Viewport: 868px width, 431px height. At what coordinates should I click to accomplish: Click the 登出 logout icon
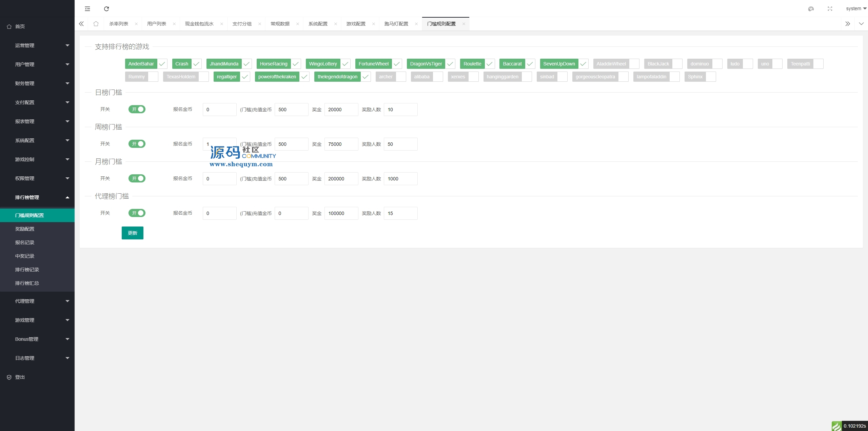pyautogui.click(x=9, y=377)
